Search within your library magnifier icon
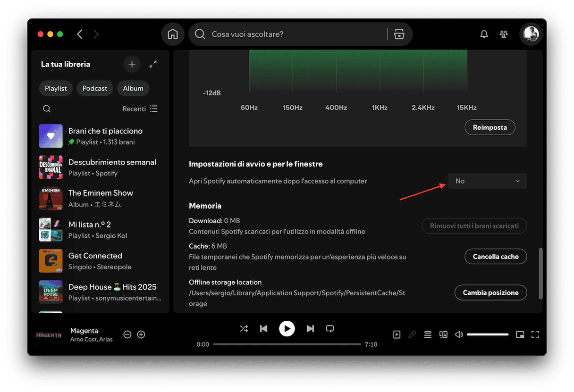Screen dimensions: 574x392 coord(47,109)
